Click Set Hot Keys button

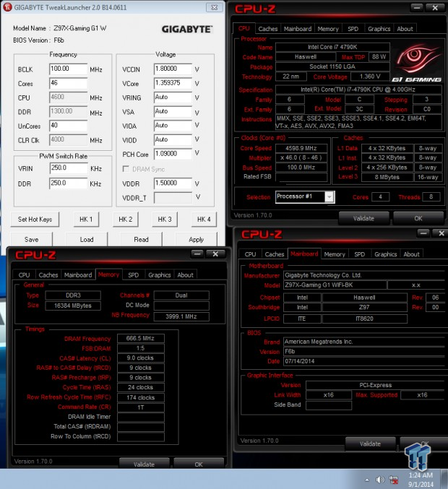point(35,220)
